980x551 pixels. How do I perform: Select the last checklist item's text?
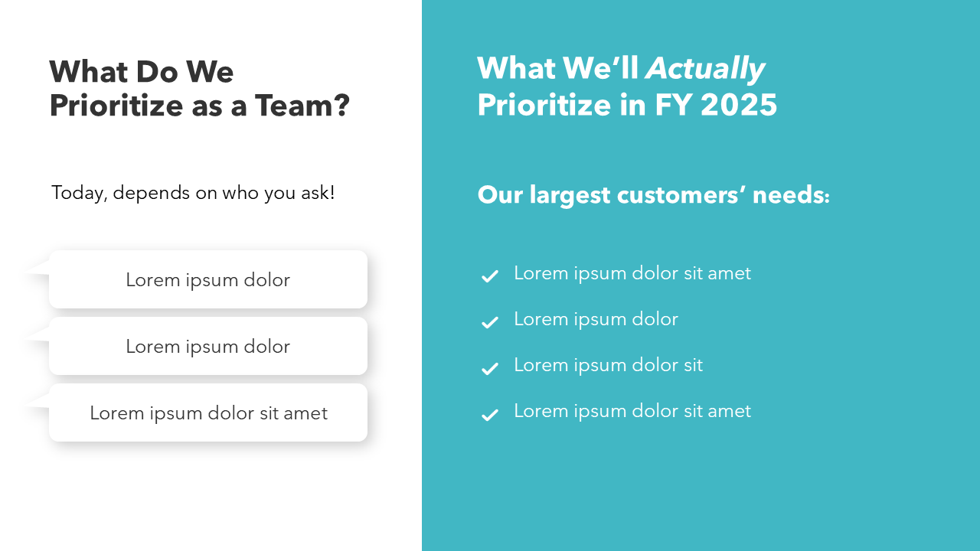point(632,411)
